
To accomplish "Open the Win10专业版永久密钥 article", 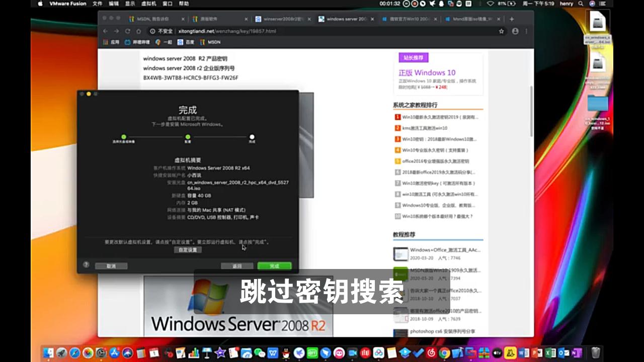I will coord(435,150).
